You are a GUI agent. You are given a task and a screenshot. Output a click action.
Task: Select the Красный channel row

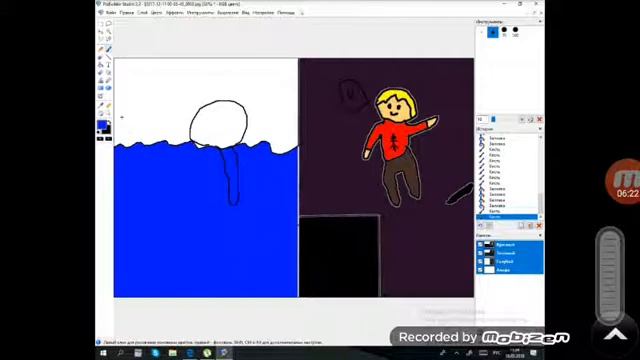click(x=510, y=244)
